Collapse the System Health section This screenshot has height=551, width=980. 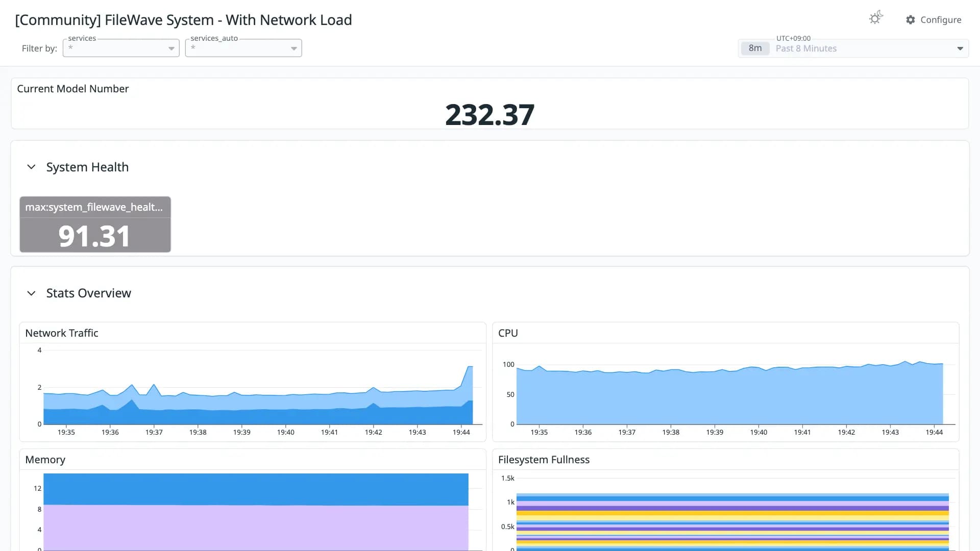[31, 167]
